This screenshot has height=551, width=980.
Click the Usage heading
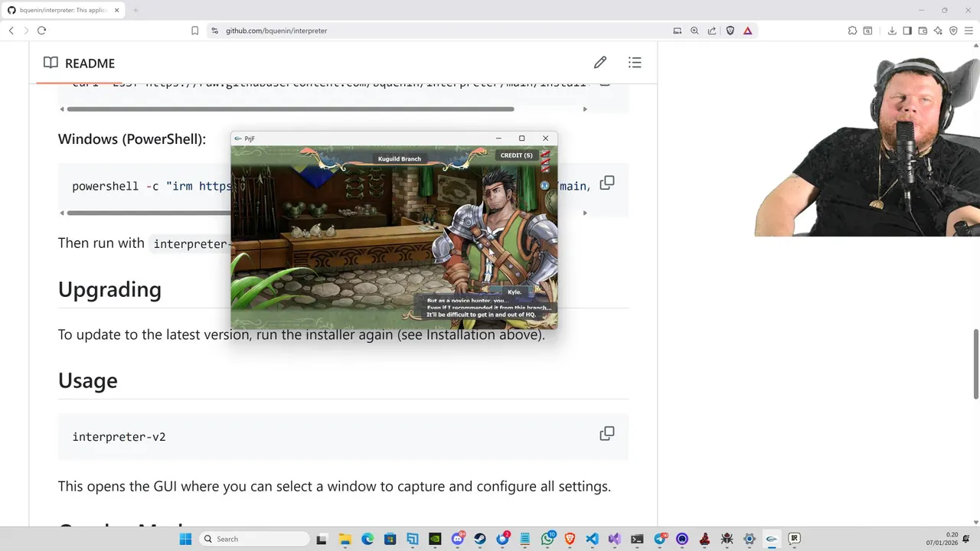[87, 380]
